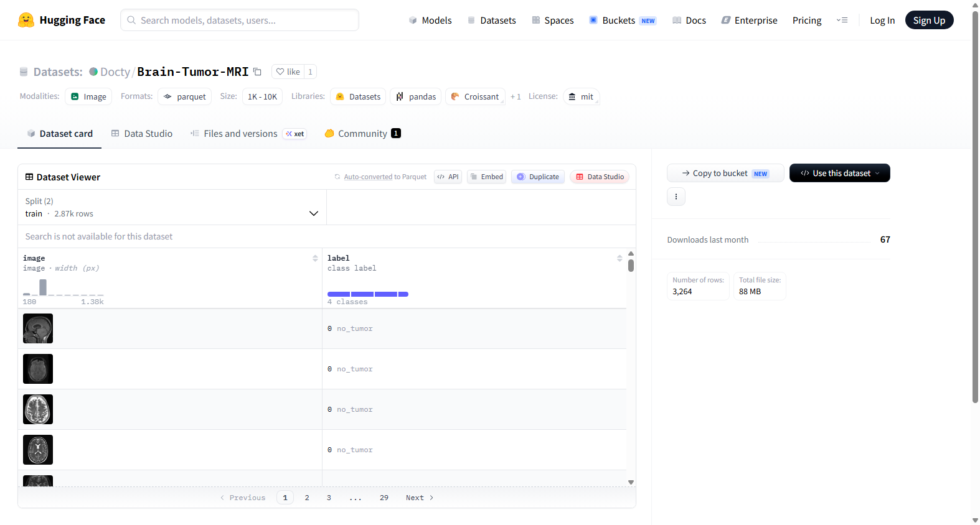The height and width of the screenshot is (525, 980).
Task: Copy dataset name with the copy icon
Action: coord(257,72)
